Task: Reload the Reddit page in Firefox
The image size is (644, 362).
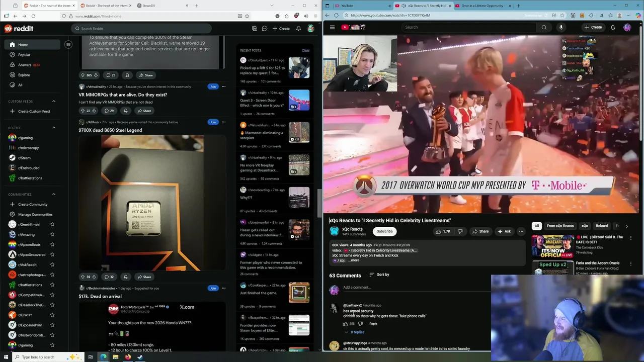Action: pos(33,16)
